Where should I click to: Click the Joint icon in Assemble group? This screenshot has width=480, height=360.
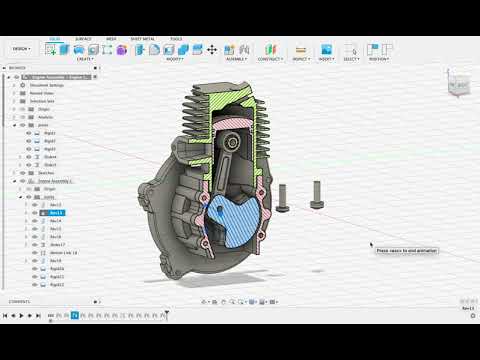click(x=244, y=50)
